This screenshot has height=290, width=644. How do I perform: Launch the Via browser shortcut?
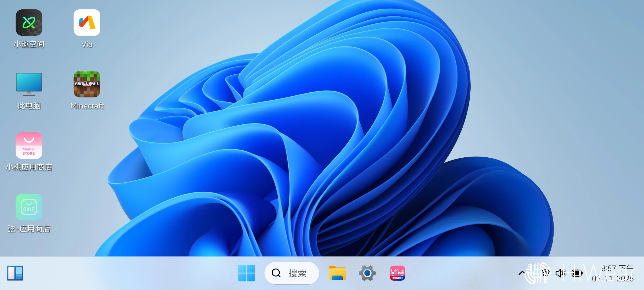pyautogui.click(x=87, y=23)
